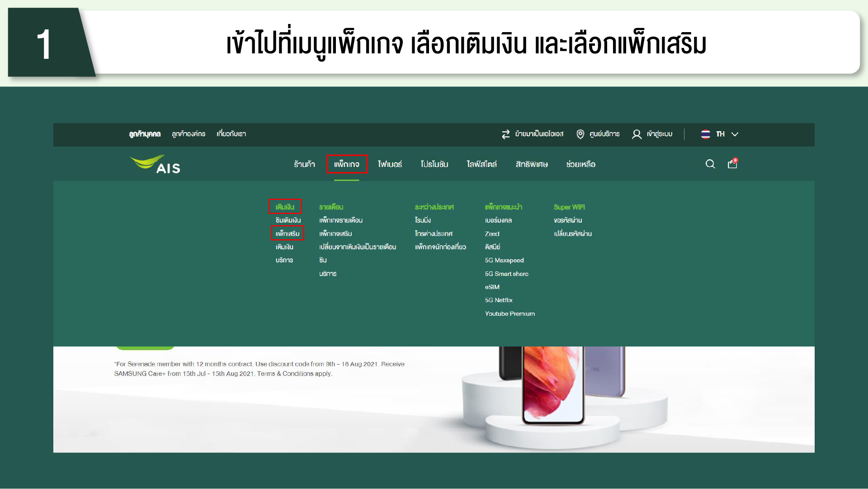
Task: Open the แพ็กเกจ menu
Action: [347, 164]
